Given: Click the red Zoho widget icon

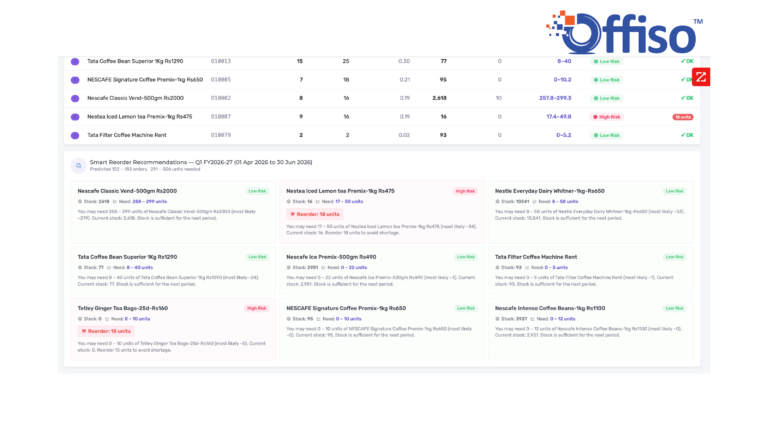Looking at the screenshot, I should click(x=701, y=77).
